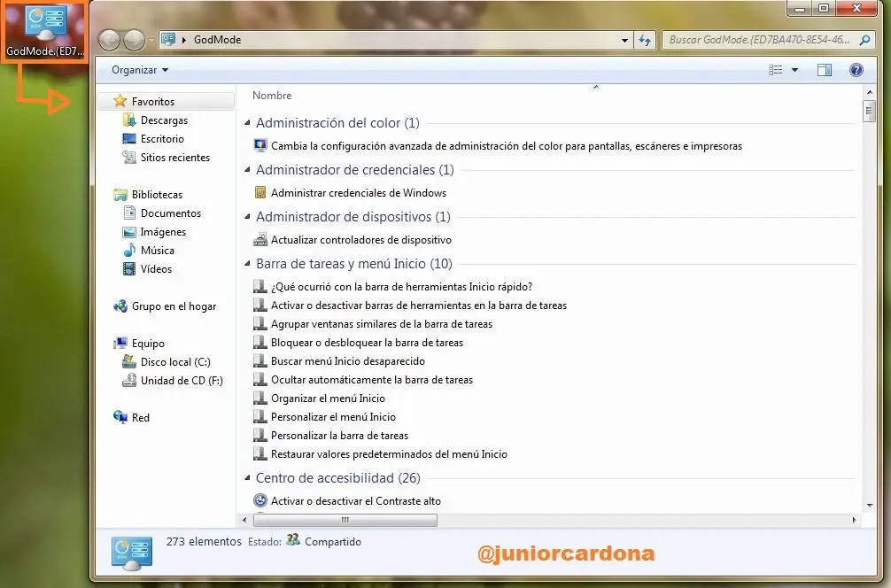Collapse the Administración del color group
Image resolution: width=891 pixels, height=588 pixels.
pos(247,123)
